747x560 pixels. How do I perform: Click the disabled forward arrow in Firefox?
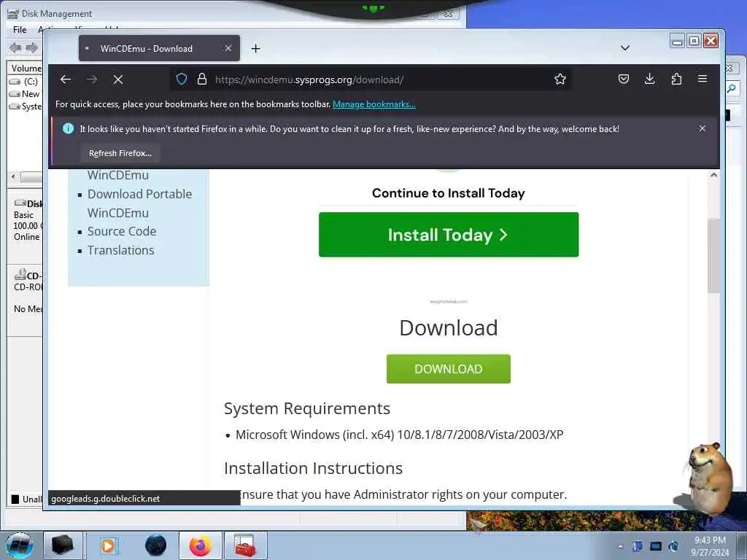(92, 79)
